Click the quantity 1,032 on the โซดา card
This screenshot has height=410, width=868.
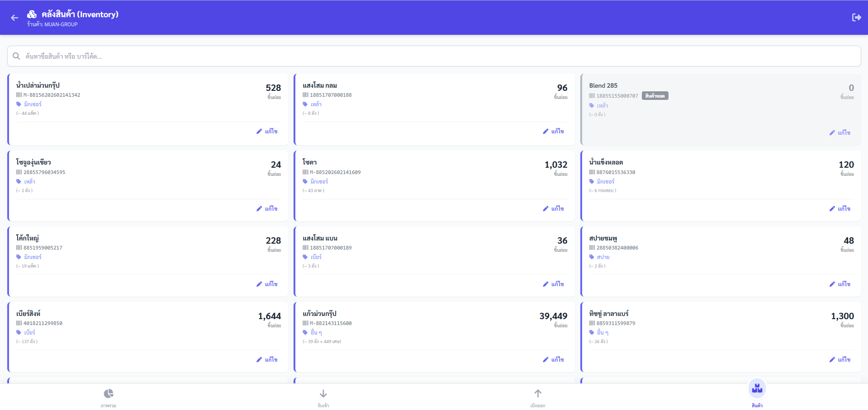click(x=556, y=165)
